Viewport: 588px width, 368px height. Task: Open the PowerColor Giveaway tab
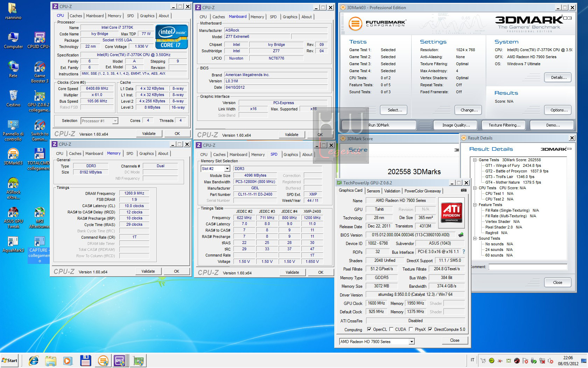tap(422, 191)
